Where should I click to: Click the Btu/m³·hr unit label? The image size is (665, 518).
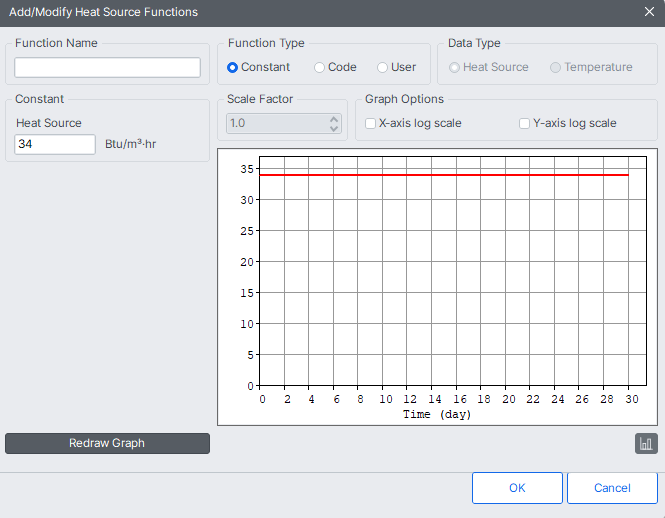coord(130,144)
